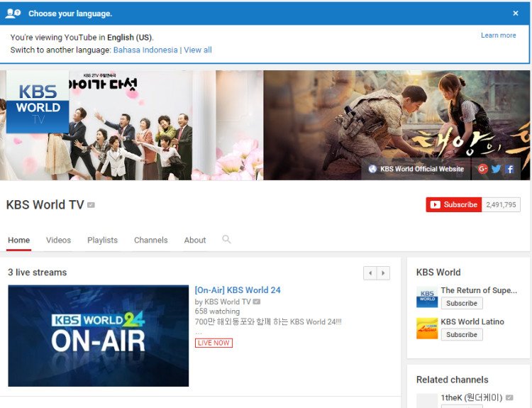532x408 pixels.
Task: Click the KBS World sidebar heading
Action: [x=438, y=272]
